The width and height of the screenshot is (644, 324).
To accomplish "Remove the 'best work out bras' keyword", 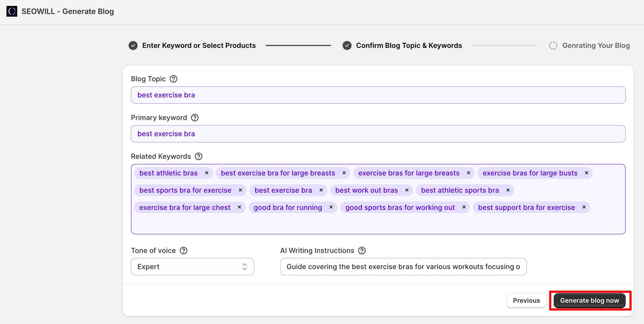I will [406, 190].
